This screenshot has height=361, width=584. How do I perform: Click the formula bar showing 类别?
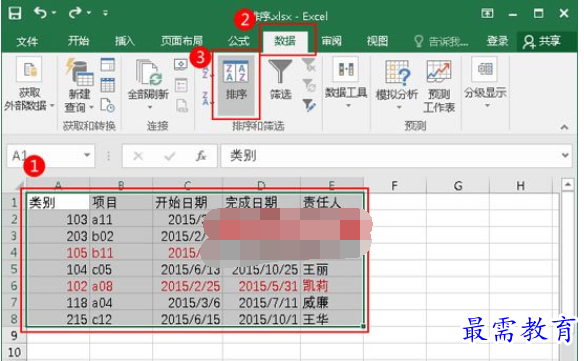click(390, 155)
